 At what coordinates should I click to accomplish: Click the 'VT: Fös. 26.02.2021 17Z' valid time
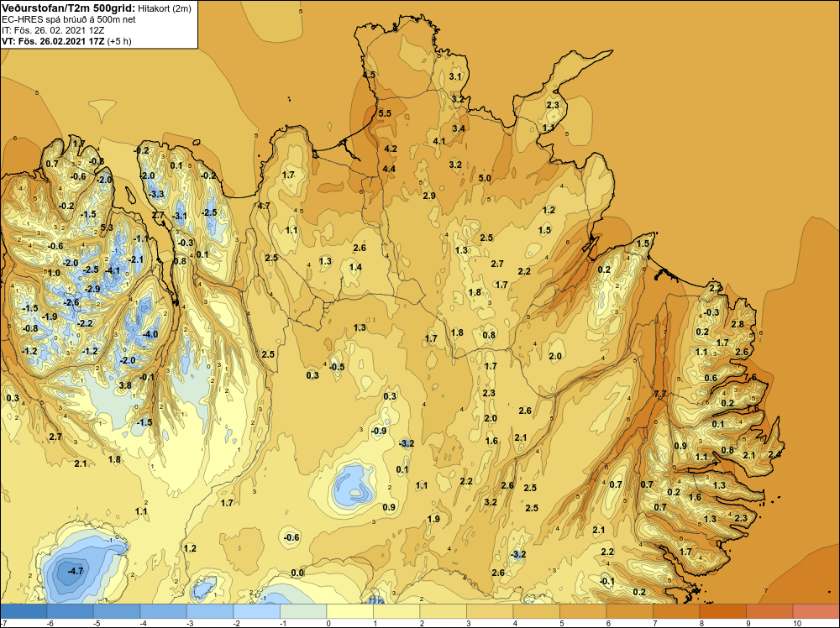tap(53, 41)
